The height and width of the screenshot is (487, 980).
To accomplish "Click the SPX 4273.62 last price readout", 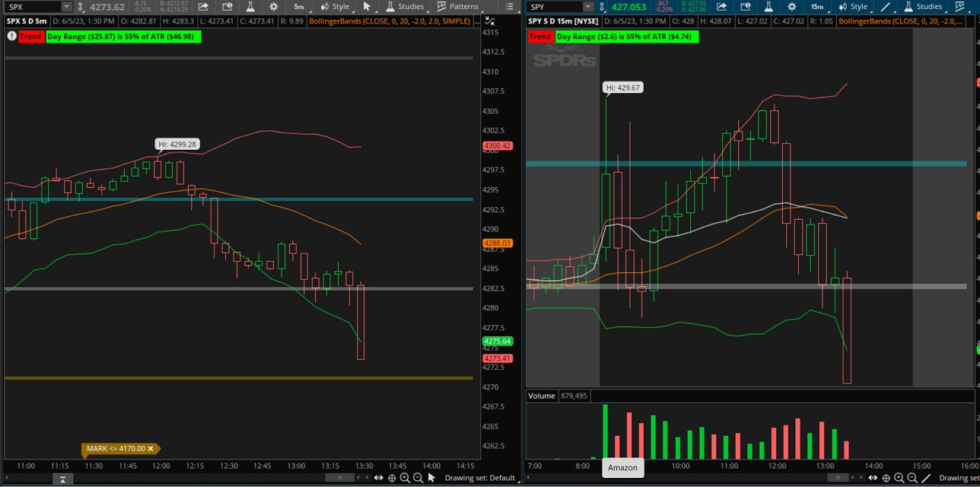I will [107, 7].
